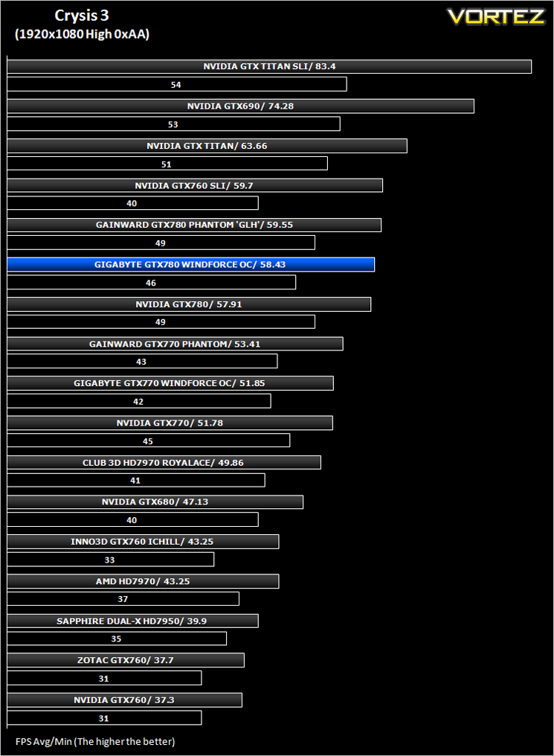
Task: Click the VORTEZ logo
Action: [x=496, y=17]
